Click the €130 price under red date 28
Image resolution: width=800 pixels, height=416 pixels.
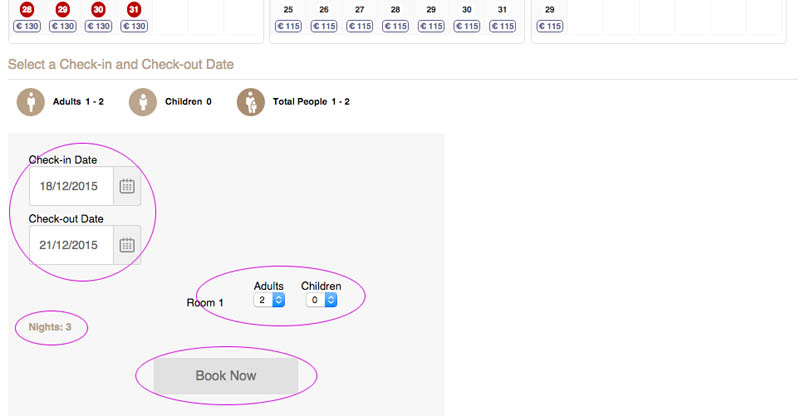pyautogui.click(x=27, y=26)
